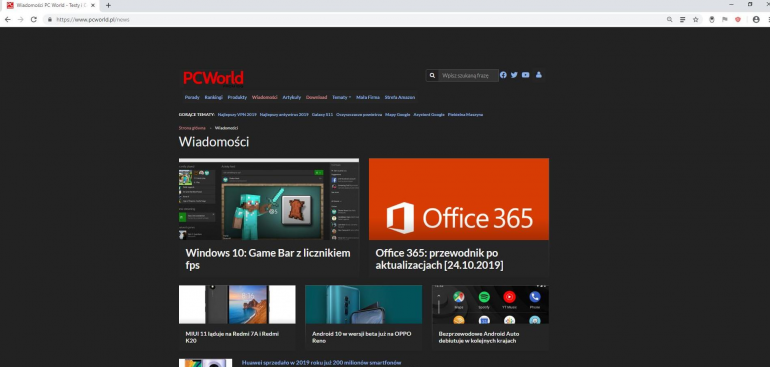This screenshot has height=367, width=770.
Task: Click the browser forward arrow
Action: click(x=21, y=20)
